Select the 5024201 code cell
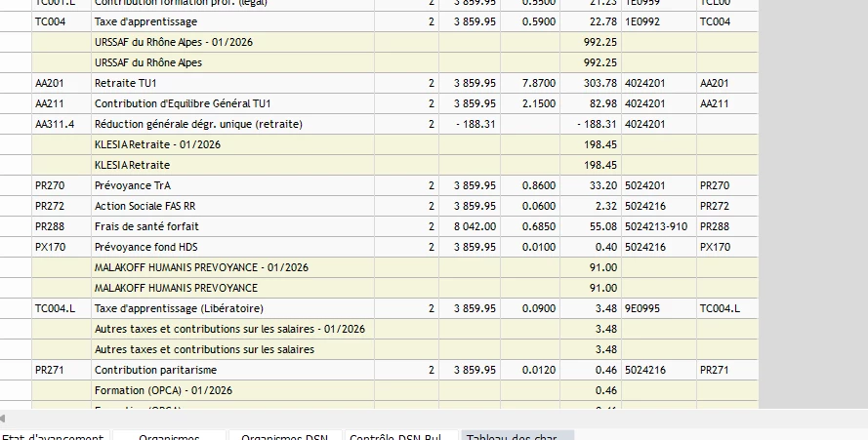This screenshot has width=868, height=440. click(x=659, y=185)
